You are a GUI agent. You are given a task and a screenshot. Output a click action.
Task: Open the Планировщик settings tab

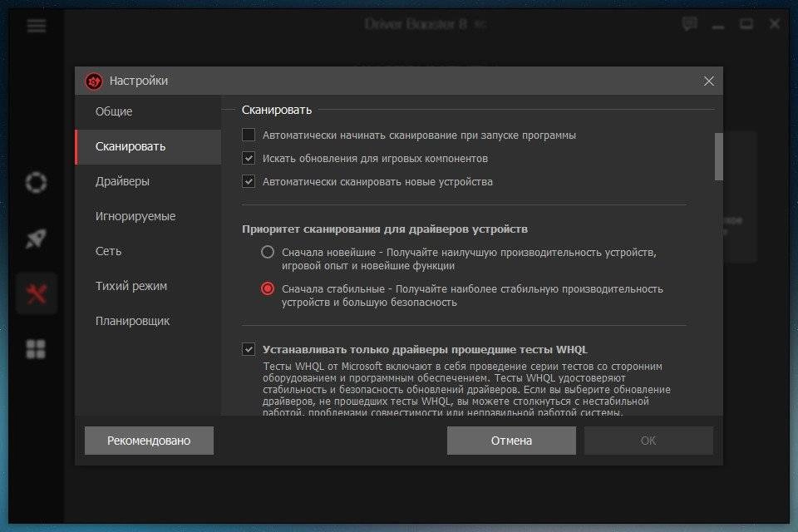148,321
